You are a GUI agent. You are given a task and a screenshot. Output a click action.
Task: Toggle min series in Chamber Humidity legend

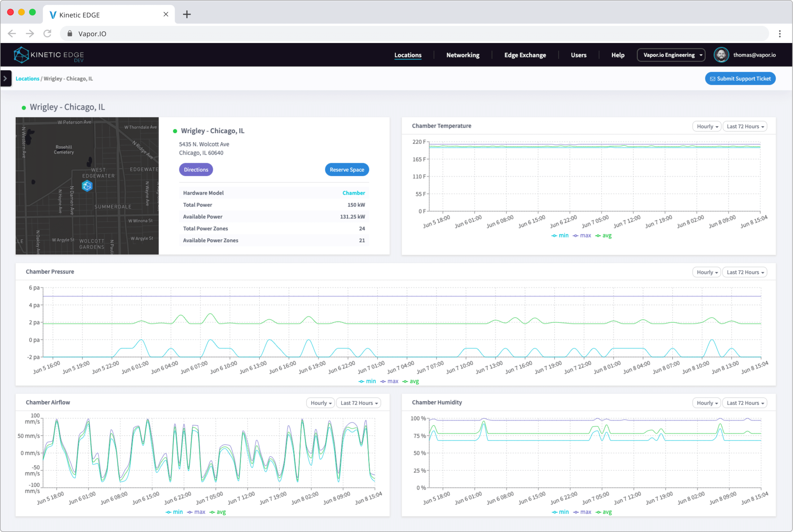coord(560,512)
